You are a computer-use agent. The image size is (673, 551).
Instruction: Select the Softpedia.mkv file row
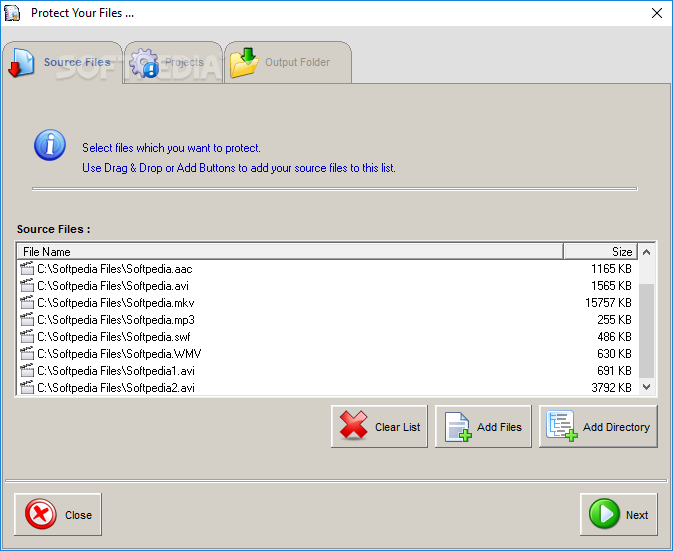tap(327, 303)
